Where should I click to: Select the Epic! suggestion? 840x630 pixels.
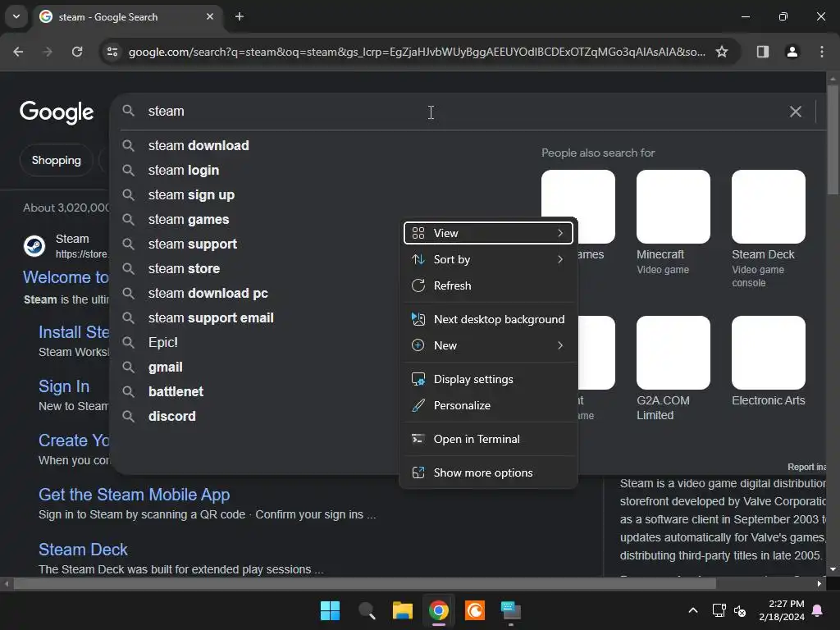point(163,343)
